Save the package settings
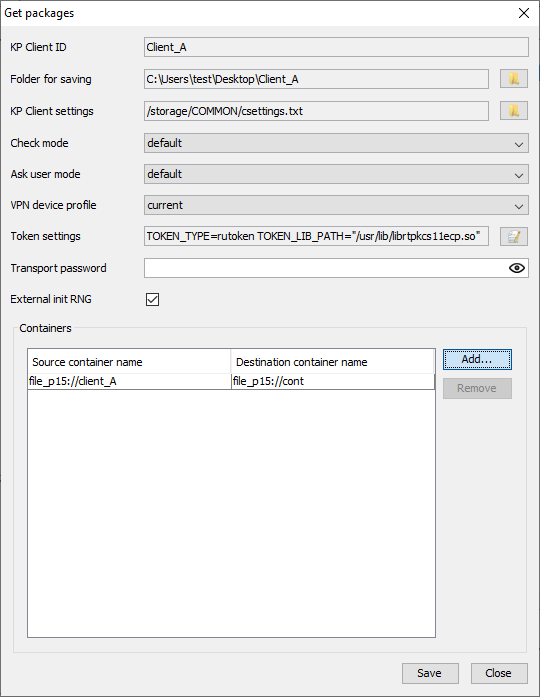This screenshot has width=540, height=697. tap(430, 673)
